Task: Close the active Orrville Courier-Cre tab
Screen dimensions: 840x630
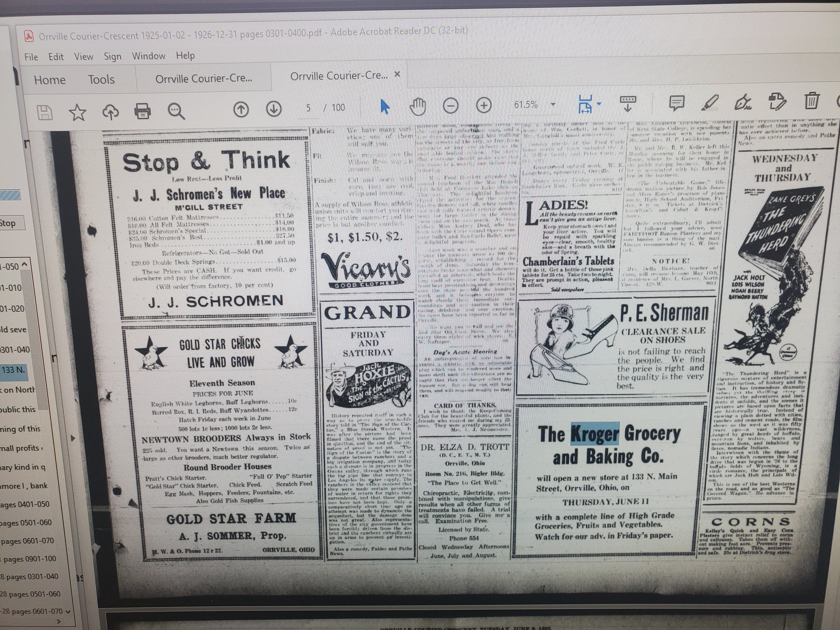Action: pyautogui.click(x=397, y=74)
